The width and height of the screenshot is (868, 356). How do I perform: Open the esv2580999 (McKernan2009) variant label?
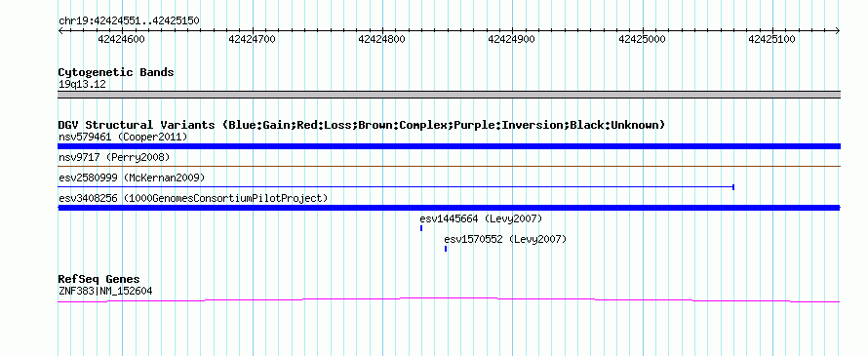click(132, 178)
